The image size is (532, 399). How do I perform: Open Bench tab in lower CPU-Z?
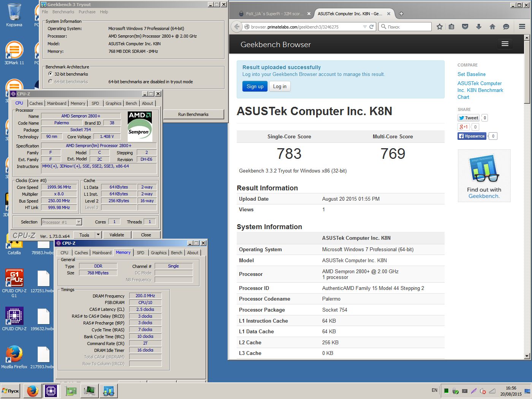[x=176, y=253]
